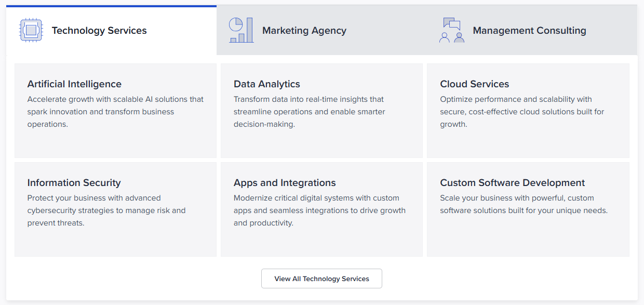Open the Artificial Intelligence heading link
This screenshot has height=305, width=644.
click(x=74, y=84)
